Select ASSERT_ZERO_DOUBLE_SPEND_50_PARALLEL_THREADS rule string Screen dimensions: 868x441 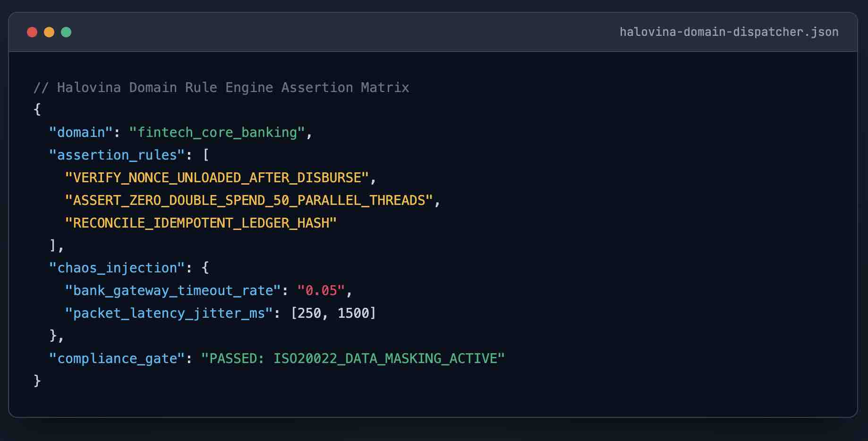(249, 200)
